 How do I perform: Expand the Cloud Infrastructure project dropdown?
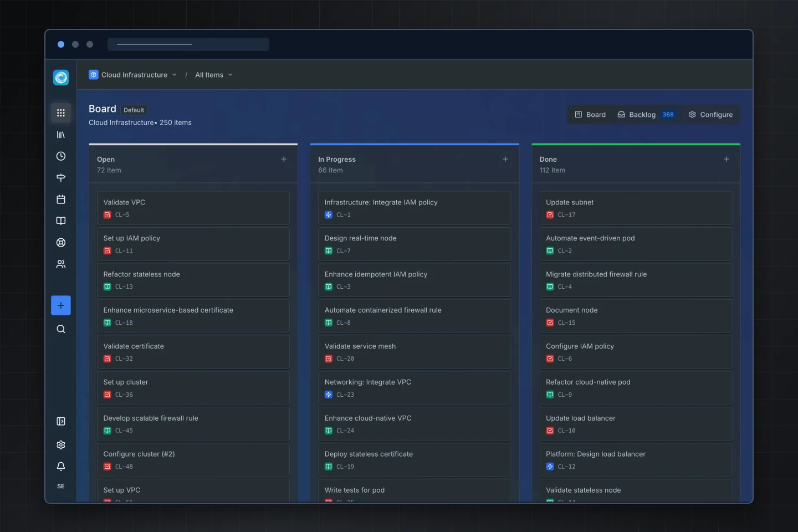pos(133,75)
